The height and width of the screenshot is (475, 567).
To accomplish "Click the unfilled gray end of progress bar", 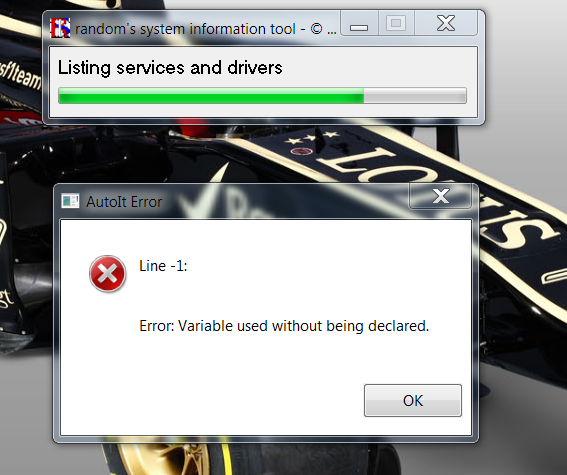I will tap(415, 95).
